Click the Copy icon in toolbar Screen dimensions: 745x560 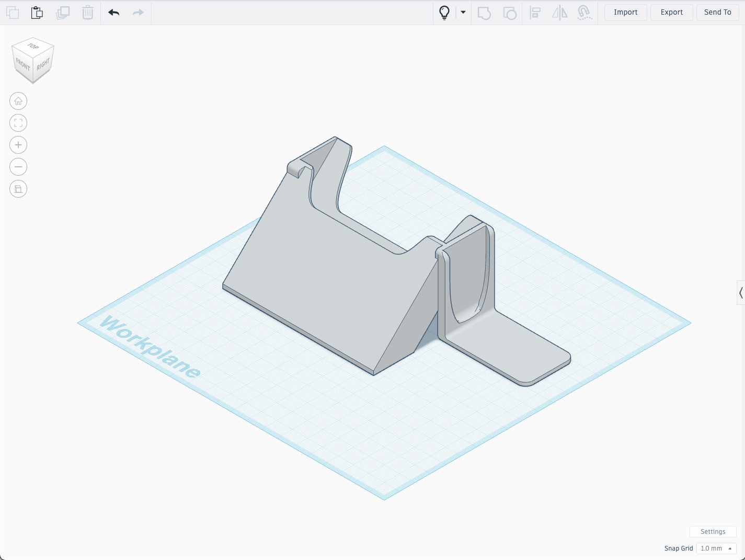pyautogui.click(x=13, y=13)
